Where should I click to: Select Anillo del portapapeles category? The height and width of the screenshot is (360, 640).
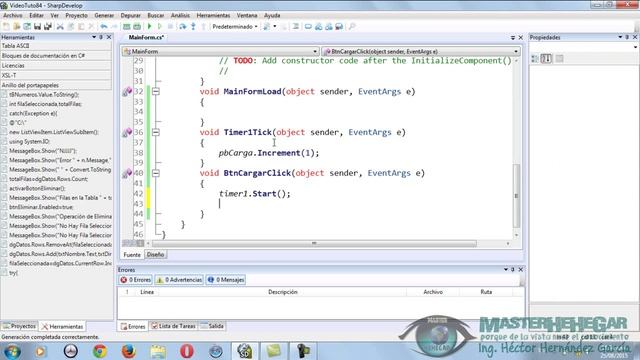[56, 85]
